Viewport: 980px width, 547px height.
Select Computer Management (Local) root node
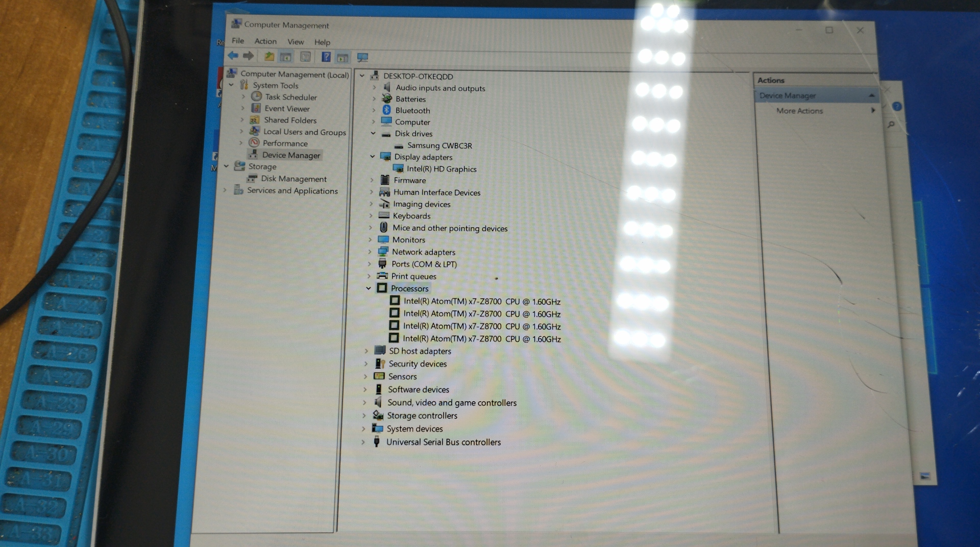pyautogui.click(x=295, y=74)
